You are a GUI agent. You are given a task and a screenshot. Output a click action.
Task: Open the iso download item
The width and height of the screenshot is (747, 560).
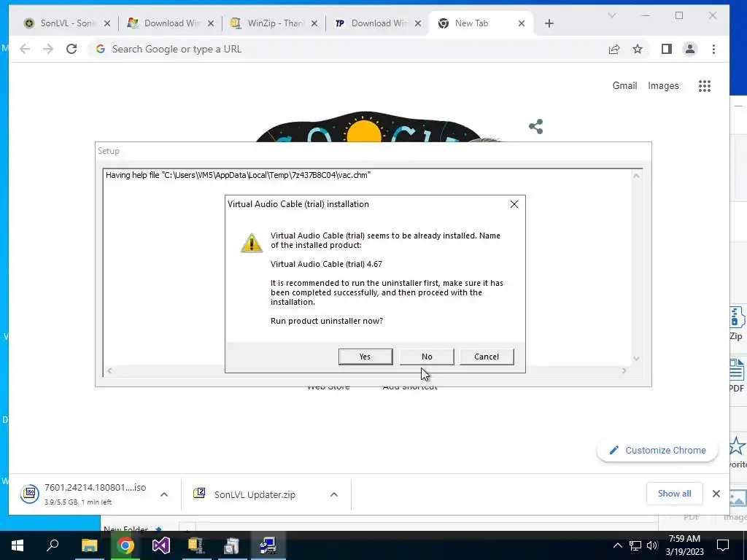84,494
